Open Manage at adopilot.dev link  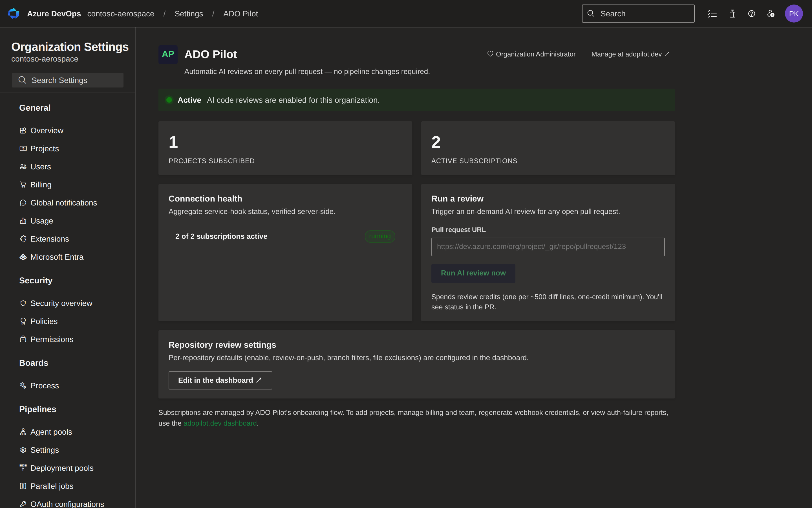coord(630,54)
